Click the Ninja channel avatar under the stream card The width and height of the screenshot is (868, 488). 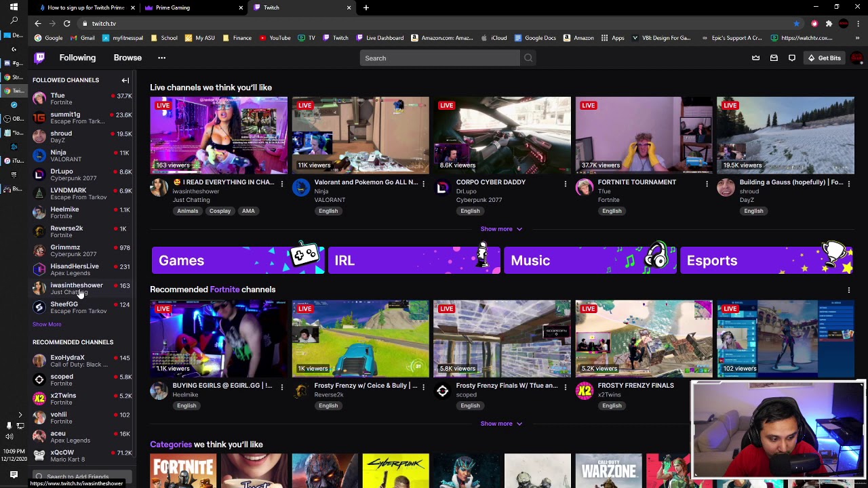point(300,188)
